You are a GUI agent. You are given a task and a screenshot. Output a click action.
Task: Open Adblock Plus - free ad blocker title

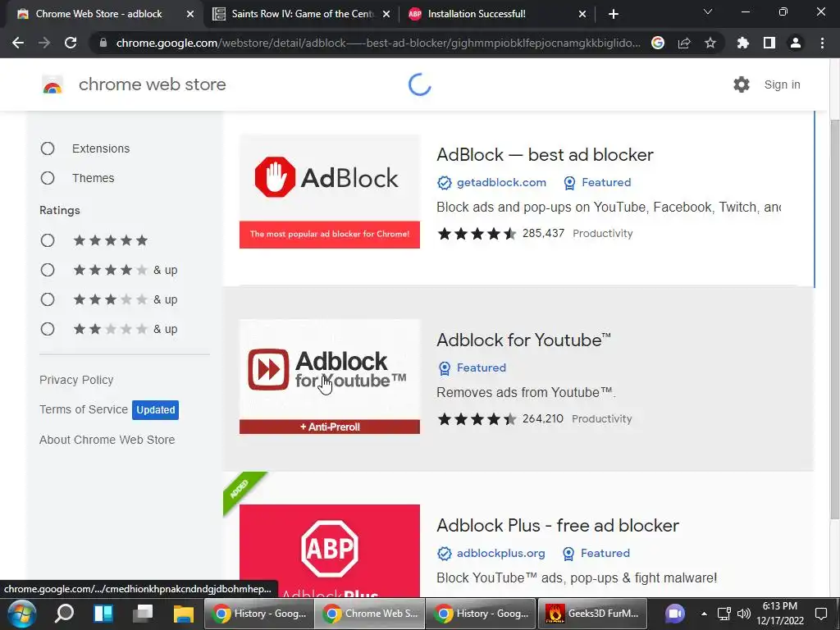click(x=558, y=526)
